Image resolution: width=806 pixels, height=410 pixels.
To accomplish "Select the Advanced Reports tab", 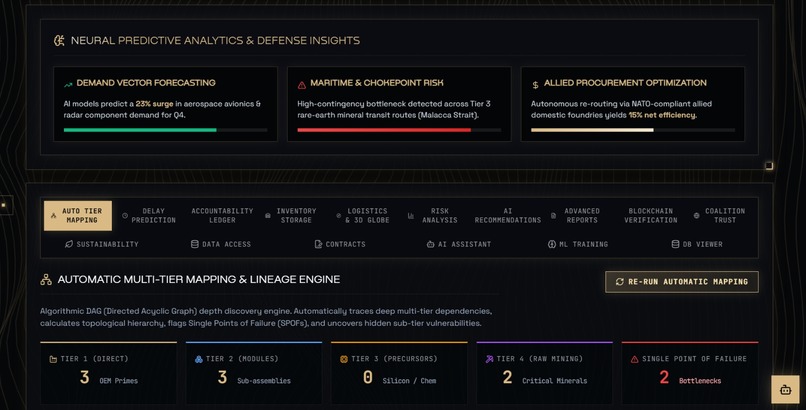I will pos(577,215).
